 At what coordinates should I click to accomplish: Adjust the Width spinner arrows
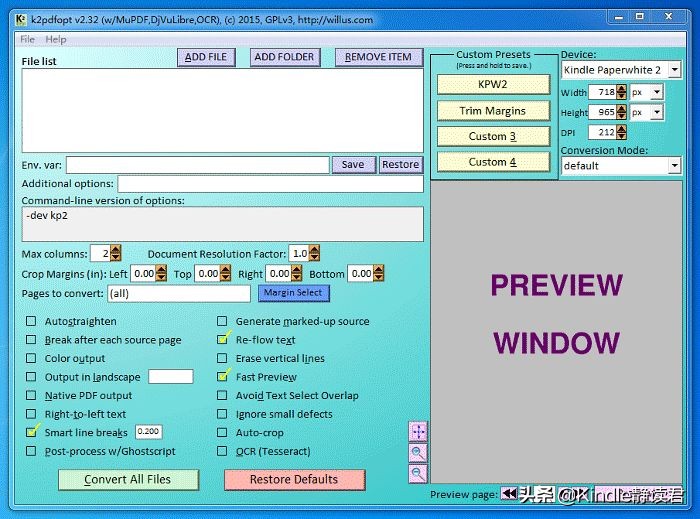(621, 92)
